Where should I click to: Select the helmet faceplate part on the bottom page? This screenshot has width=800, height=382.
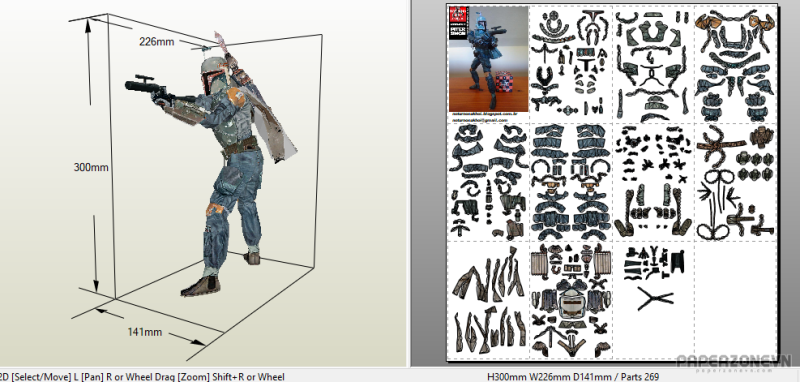(571, 304)
